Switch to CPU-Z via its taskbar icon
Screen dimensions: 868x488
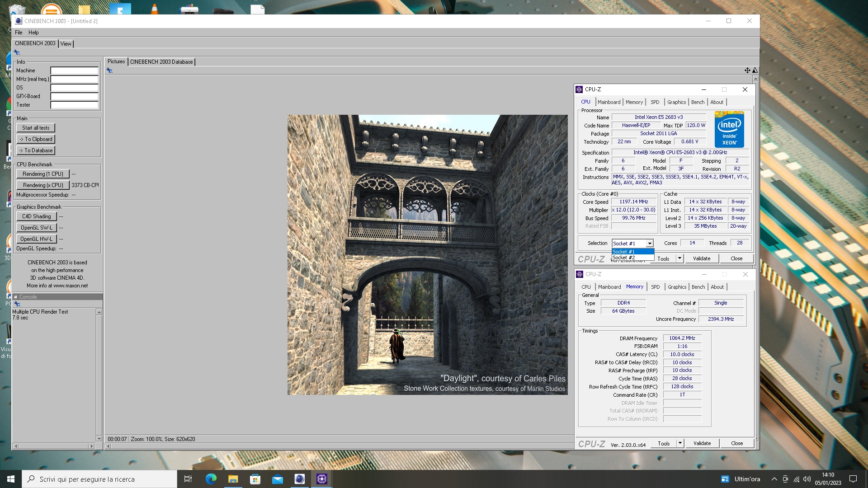click(321, 479)
